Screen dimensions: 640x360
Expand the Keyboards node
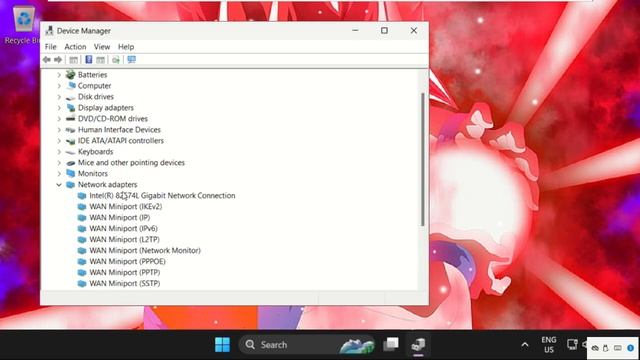click(x=59, y=152)
